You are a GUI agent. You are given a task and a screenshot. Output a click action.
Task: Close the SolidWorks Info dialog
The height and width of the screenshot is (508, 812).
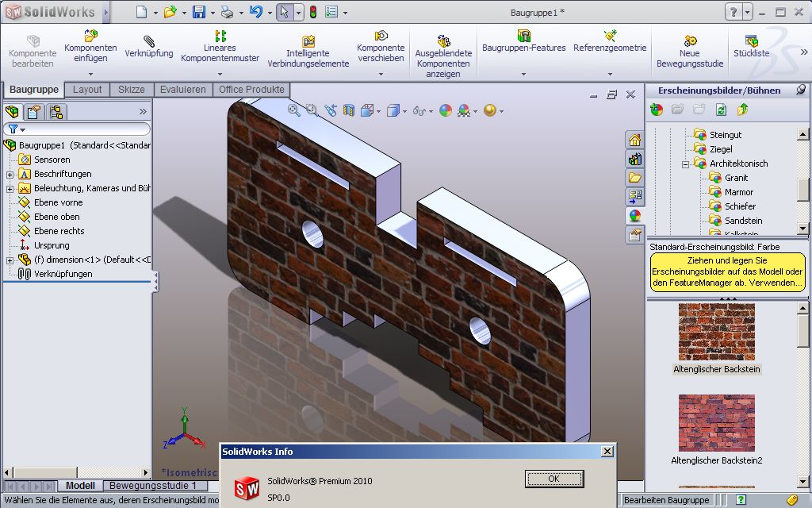coord(607,452)
